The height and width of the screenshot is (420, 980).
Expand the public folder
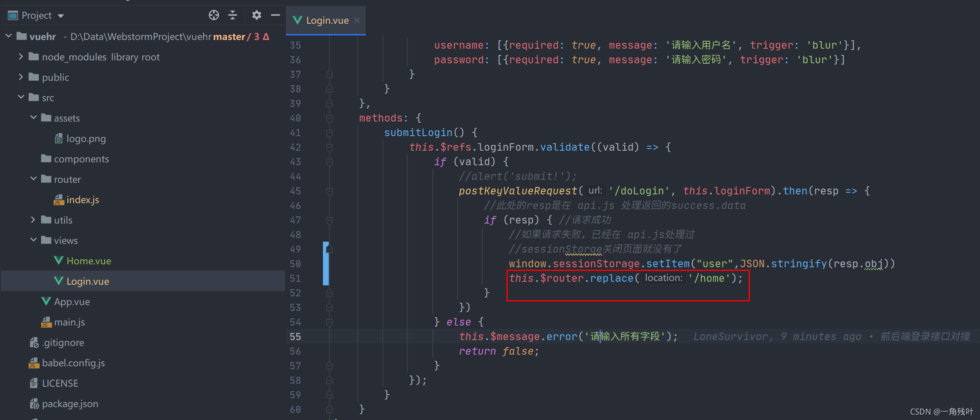coord(21,77)
